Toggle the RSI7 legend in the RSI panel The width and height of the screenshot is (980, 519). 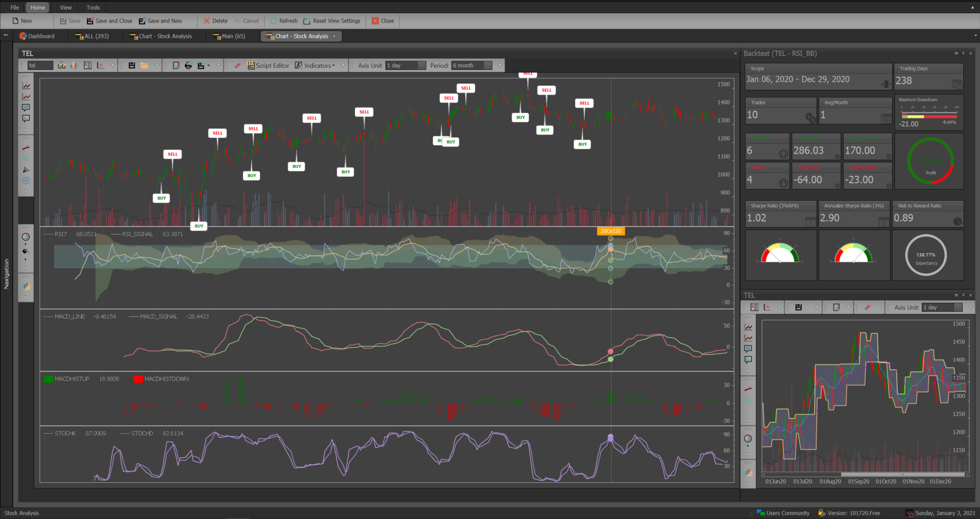[60, 233]
